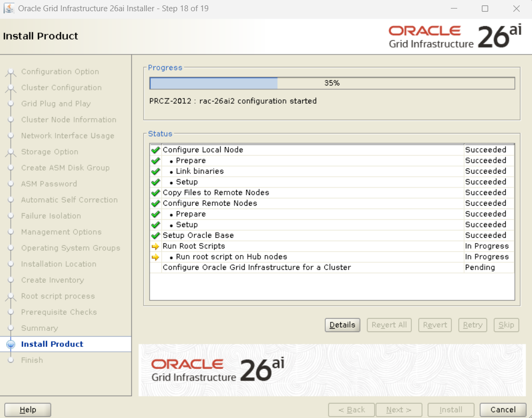The height and width of the screenshot is (418, 532).
Task: Go to Configuration Option step
Action: pyautogui.click(x=60, y=72)
